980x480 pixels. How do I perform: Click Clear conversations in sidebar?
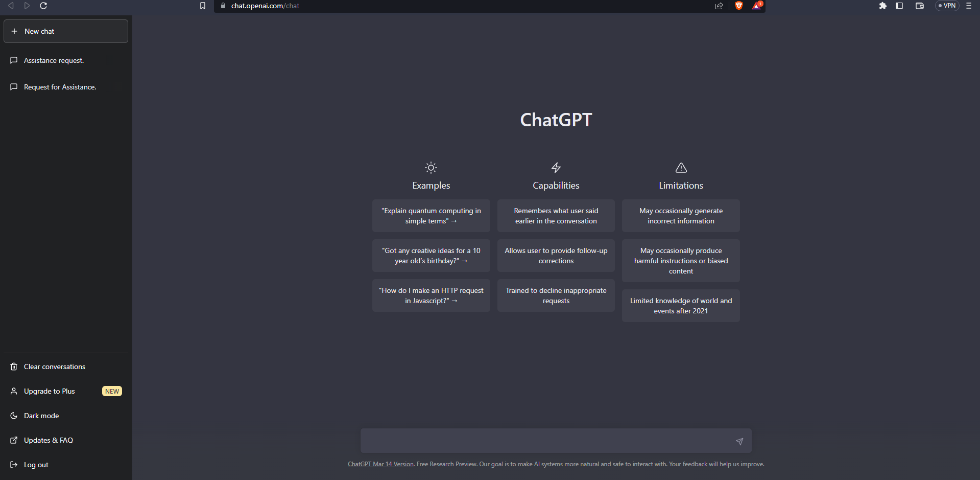[66, 367]
